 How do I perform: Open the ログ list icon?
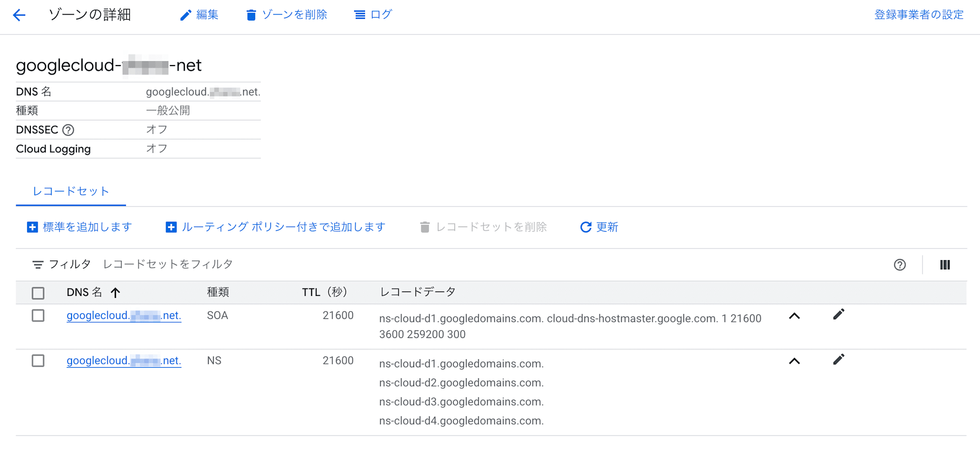pyautogui.click(x=360, y=15)
